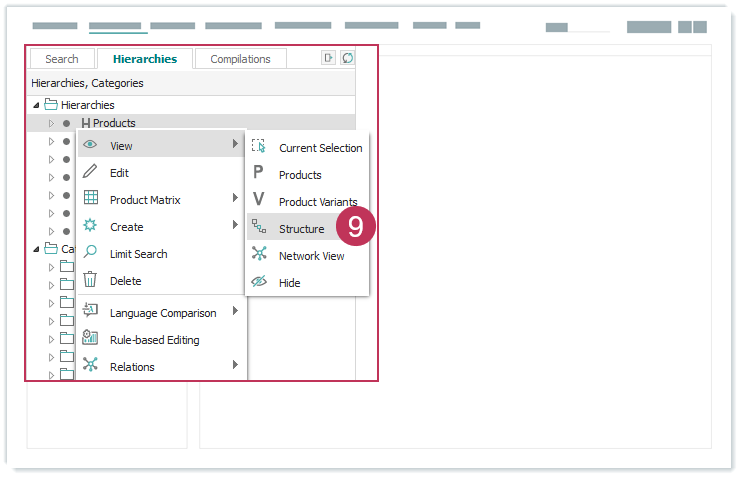
Task: Open the Language Comparison submenu
Action: tap(160, 313)
